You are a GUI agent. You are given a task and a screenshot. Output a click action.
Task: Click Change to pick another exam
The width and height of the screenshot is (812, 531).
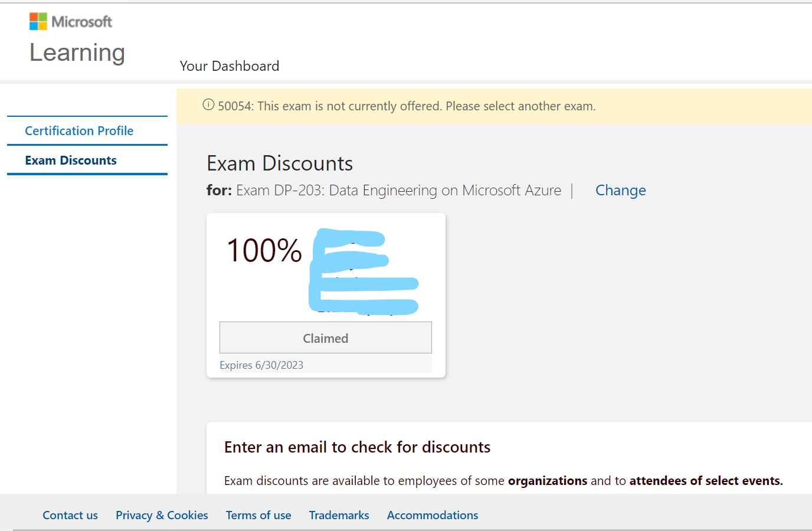coord(620,191)
